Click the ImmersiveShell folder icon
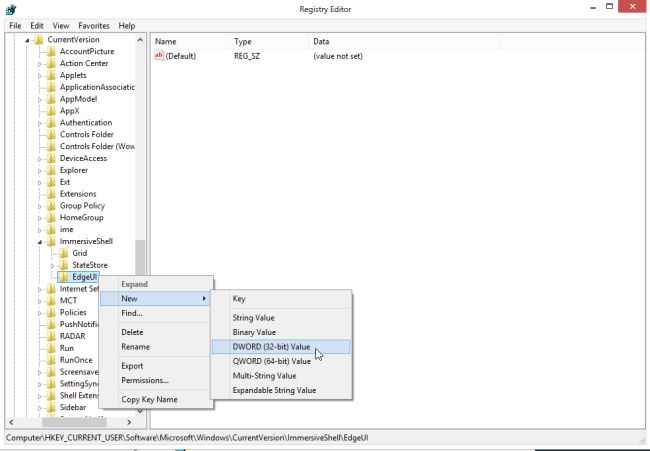 [x=51, y=242]
